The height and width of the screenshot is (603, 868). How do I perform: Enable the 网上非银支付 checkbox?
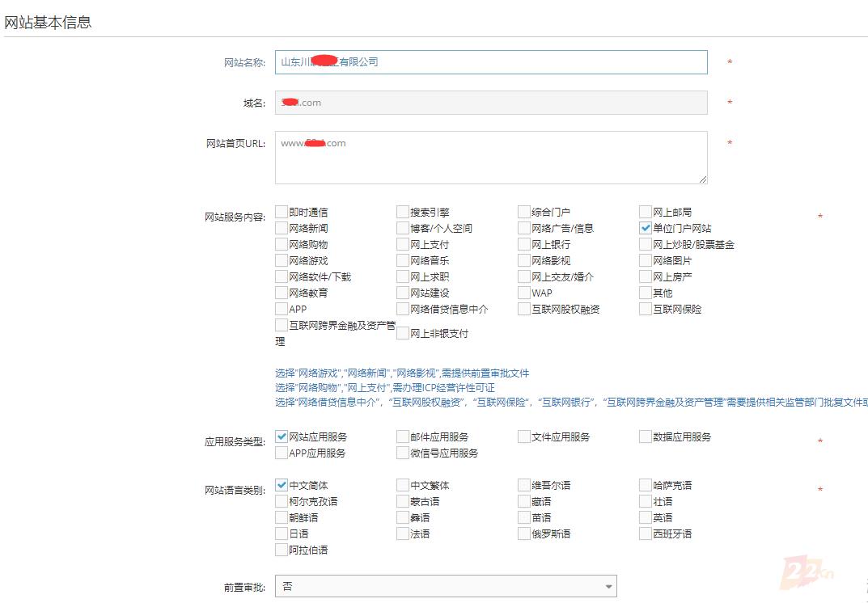point(402,333)
